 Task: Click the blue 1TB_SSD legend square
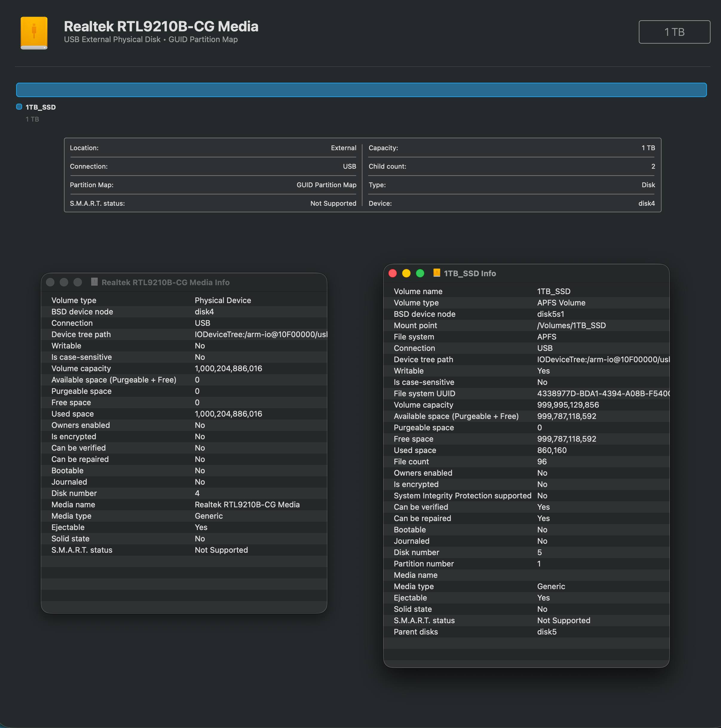coord(19,107)
